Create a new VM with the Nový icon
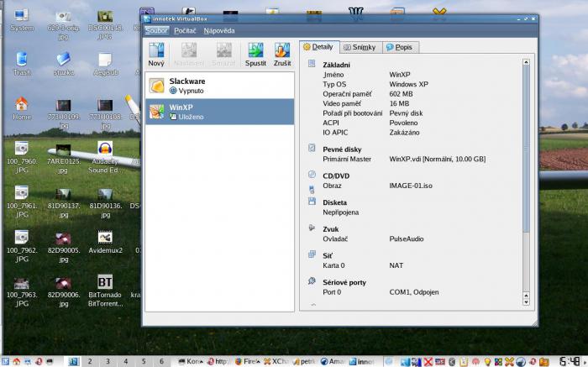This screenshot has height=367, width=588. point(156,55)
